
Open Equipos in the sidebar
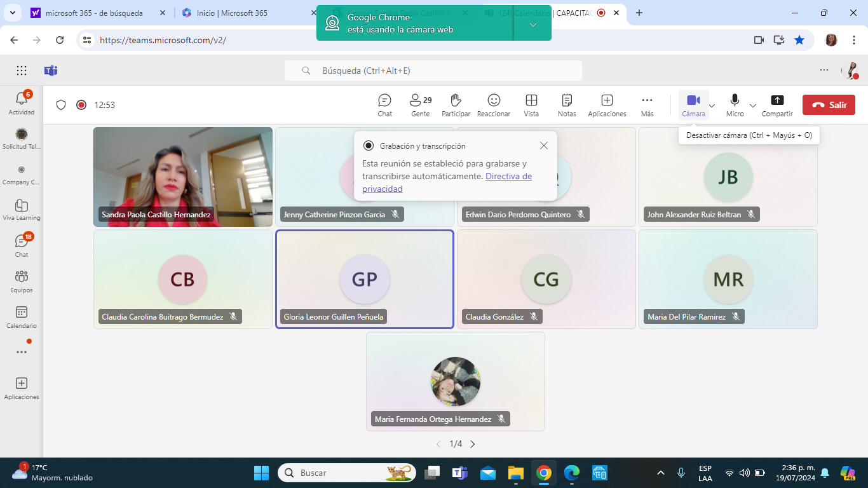pyautogui.click(x=22, y=281)
